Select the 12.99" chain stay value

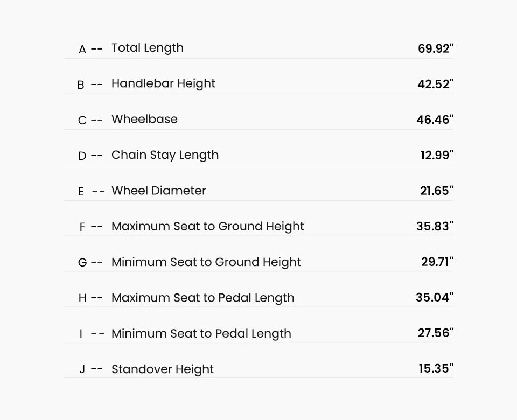437,155
